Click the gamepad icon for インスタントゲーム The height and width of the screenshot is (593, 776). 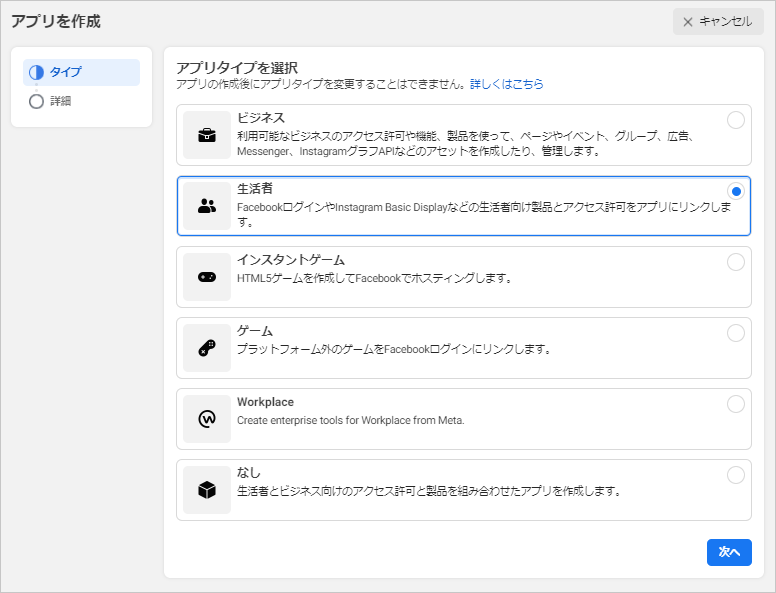(207, 277)
